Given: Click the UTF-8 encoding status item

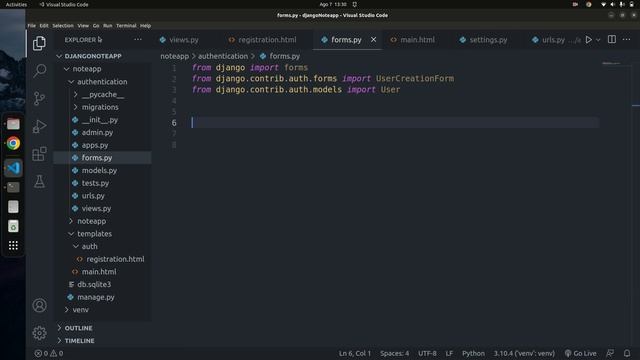Looking at the screenshot, I should [427, 353].
